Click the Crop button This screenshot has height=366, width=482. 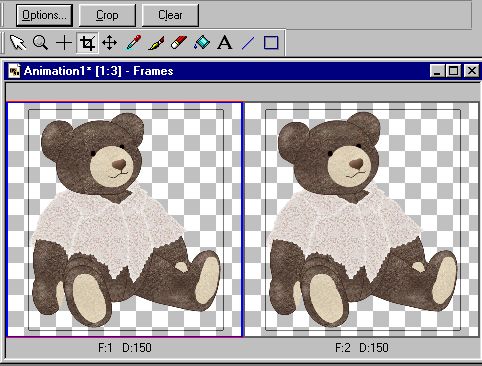107,15
